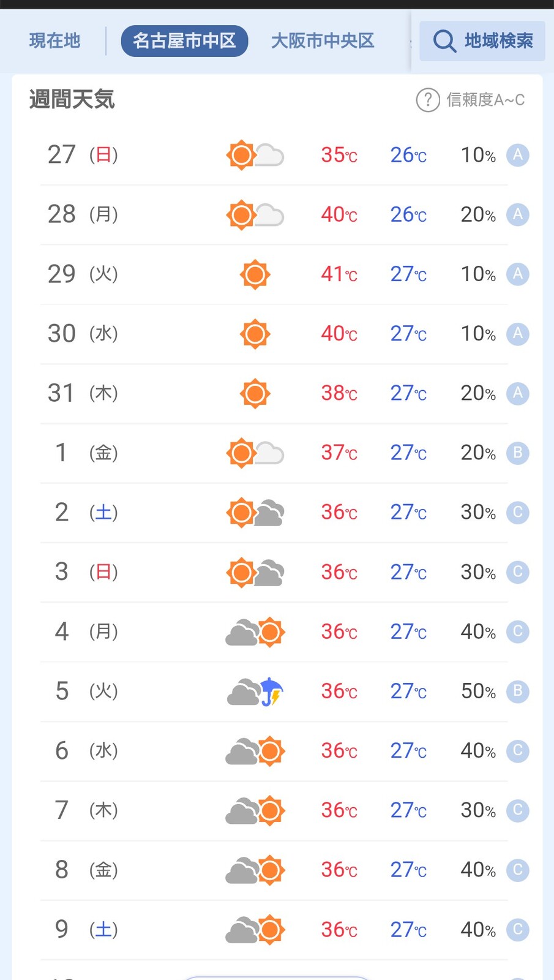554x980 pixels.
Task: Open the 信頼度A~C reliability explanation
Action: (485, 100)
